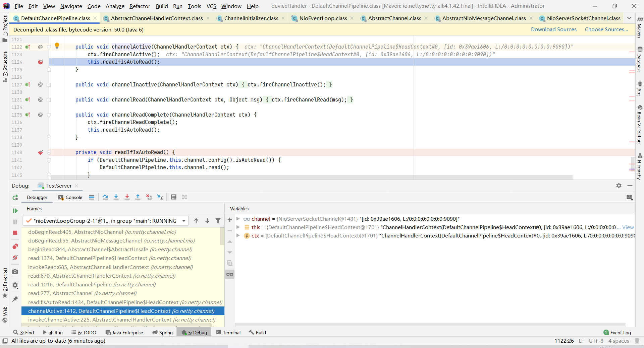Click Trace Current Stream Chain icon
The width and height of the screenshot is (644, 348).
click(184, 197)
